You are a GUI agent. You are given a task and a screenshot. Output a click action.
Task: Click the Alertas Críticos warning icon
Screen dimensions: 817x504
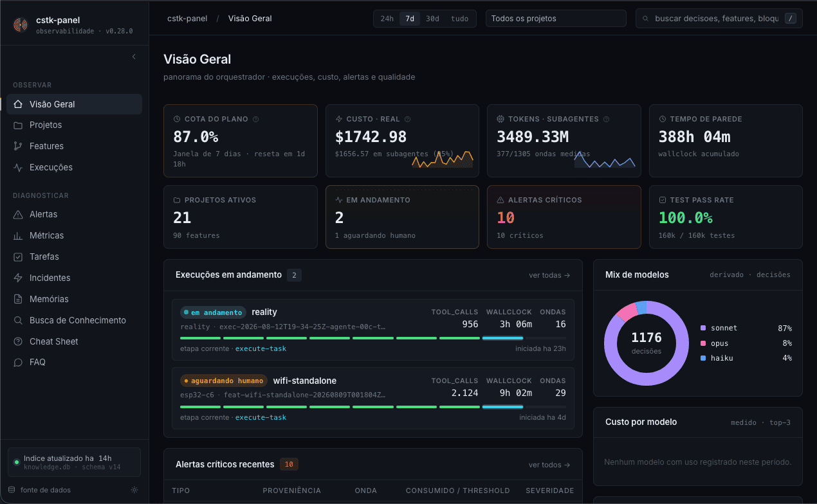[500, 200]
